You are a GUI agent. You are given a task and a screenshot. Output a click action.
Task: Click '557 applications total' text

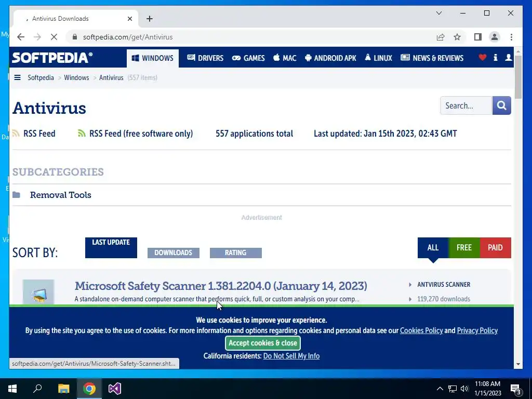(x=255, y=134)
